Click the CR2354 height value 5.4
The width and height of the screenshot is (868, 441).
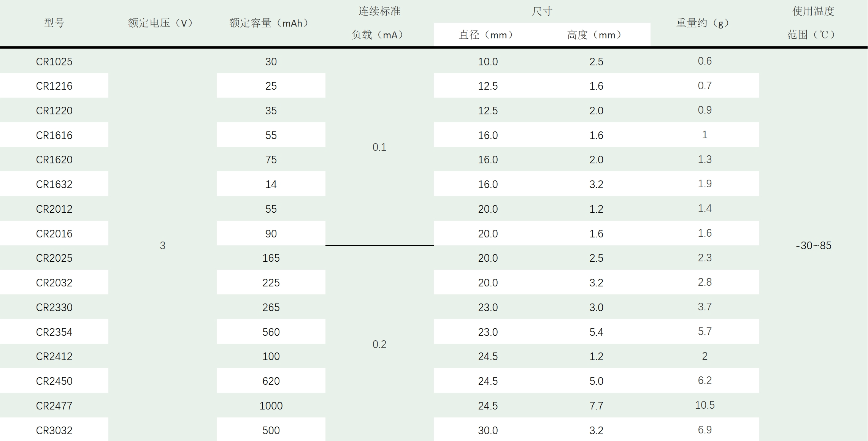pyautogui.click(x=596, y=332)
